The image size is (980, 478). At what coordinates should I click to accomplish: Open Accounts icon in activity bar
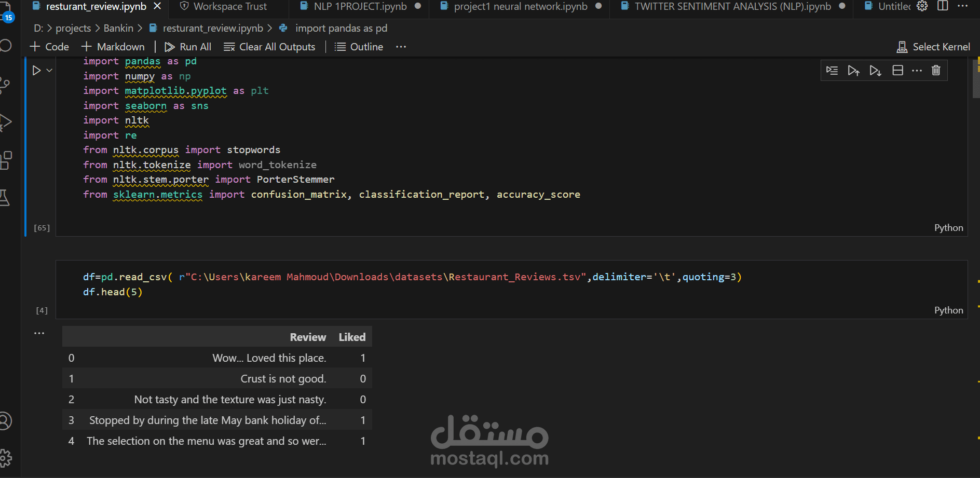pyautogui.click(x=5, y=421)
